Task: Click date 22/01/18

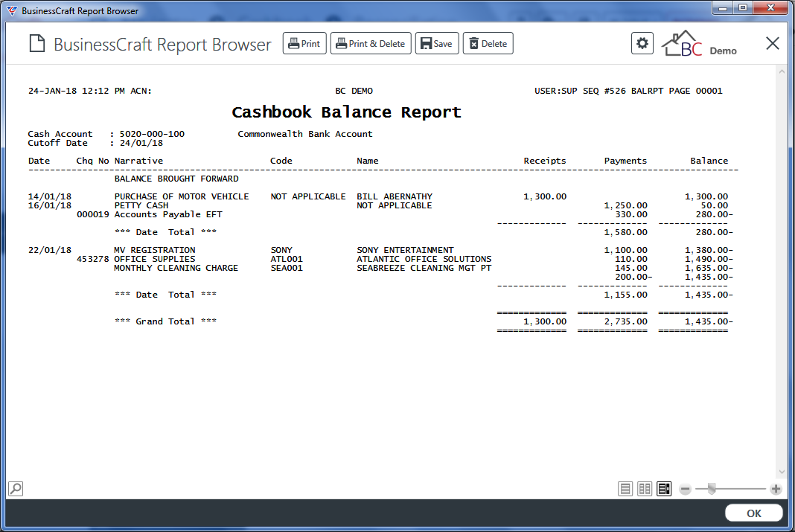Action: tap(50, 250)
